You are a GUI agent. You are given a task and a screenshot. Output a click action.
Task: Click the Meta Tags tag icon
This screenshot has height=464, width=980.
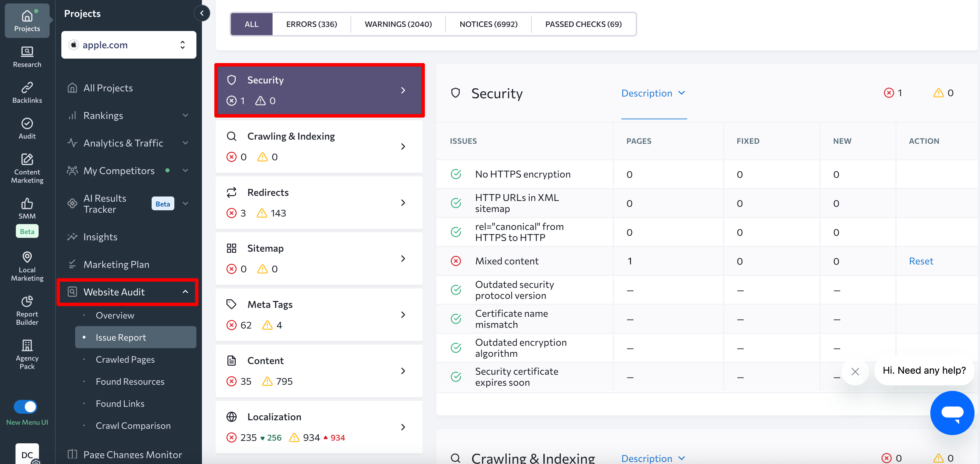coord(232,304)
